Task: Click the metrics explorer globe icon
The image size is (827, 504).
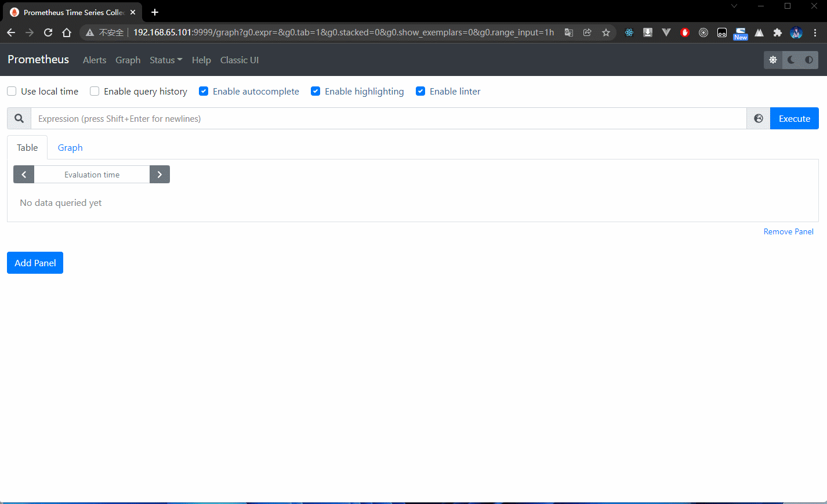Action: pos(759,118)
